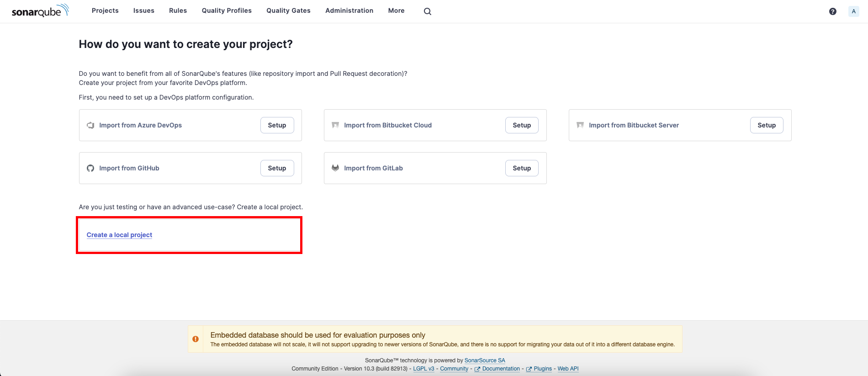Screen dimensions: 868x376
Task: Set up GitHub import
Action: click(x=277, y=168)
